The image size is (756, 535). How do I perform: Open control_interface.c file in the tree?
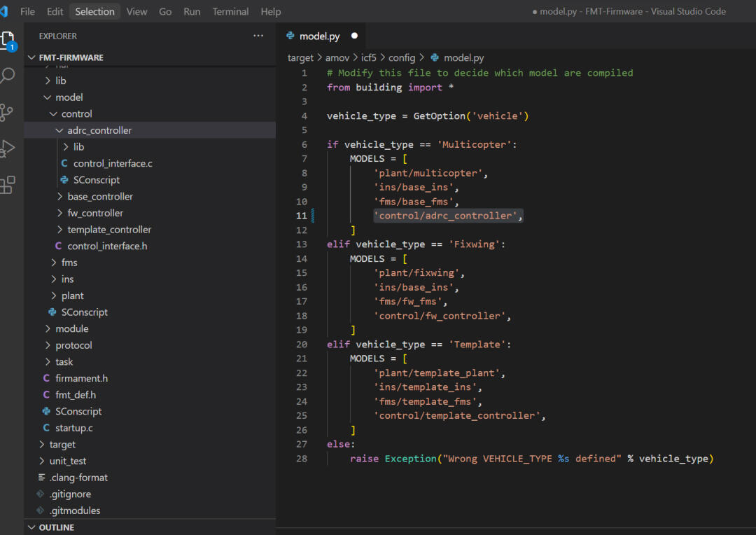(x=113, y=163)
